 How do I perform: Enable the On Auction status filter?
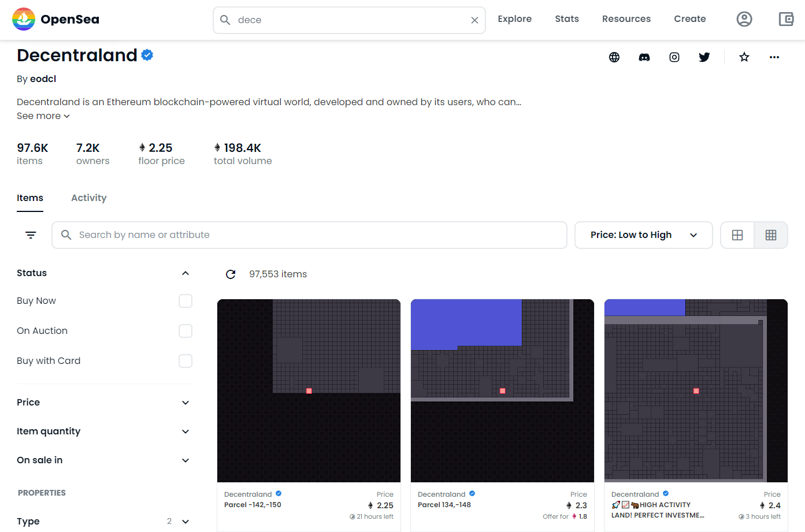186,331
